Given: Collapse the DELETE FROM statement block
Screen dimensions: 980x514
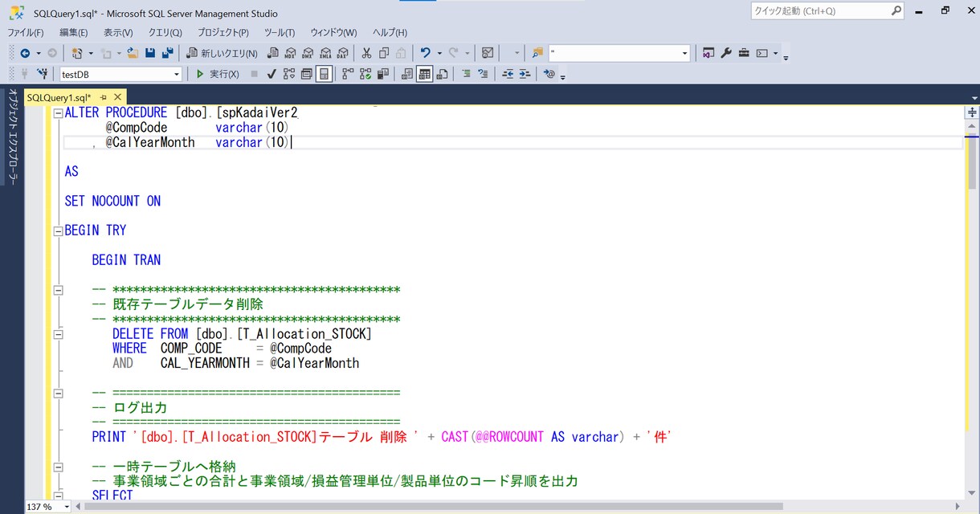Looking at the screenshot, I should 58,333.
